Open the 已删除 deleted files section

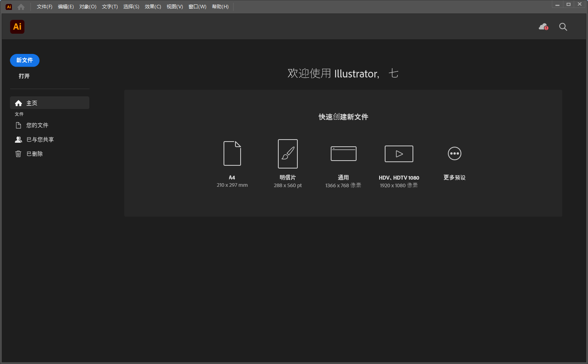pos(35,153)
